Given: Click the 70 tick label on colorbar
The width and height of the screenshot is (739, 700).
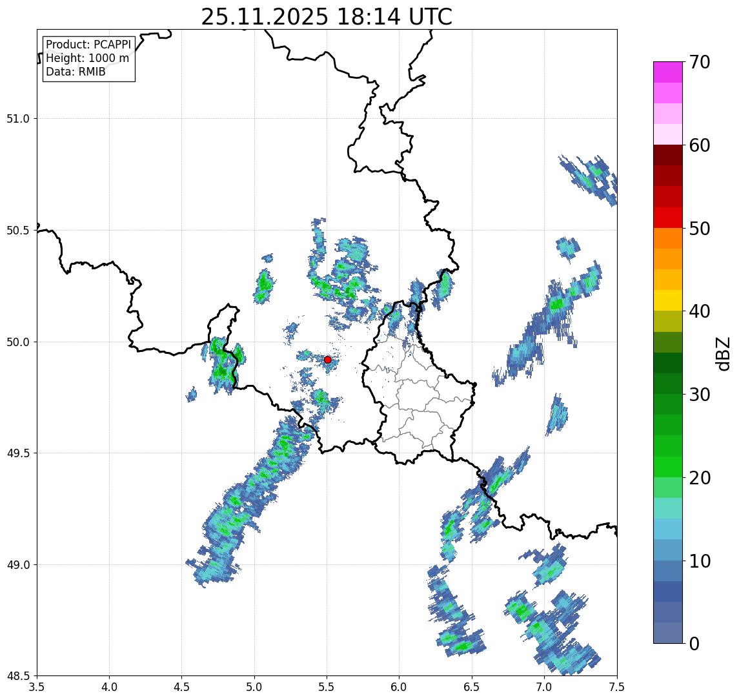Looking at the screenshot, I should click(x=700, y=62).
